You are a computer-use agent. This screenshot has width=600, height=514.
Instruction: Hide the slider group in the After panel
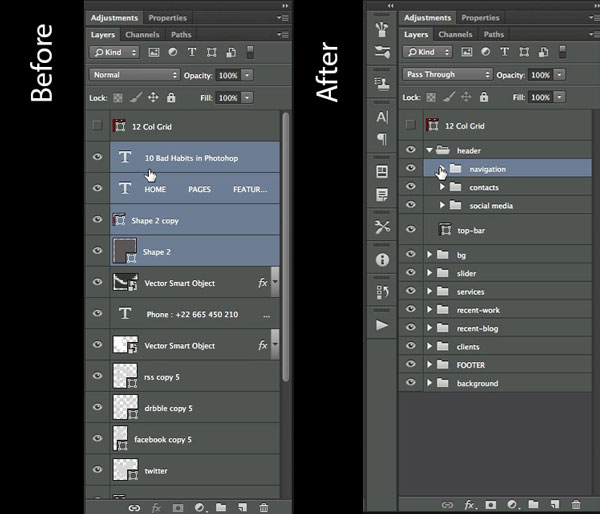pos(410,273)
